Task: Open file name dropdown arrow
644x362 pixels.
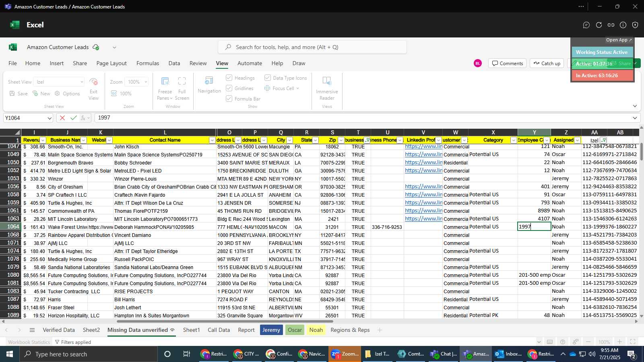Action: [x=114, y=47]
